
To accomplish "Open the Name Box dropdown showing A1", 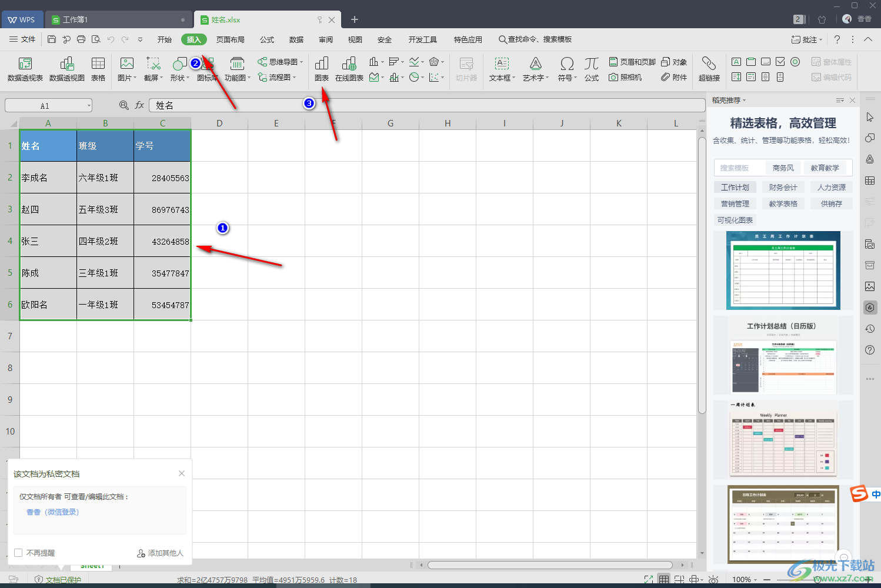I will pos(89,106).
